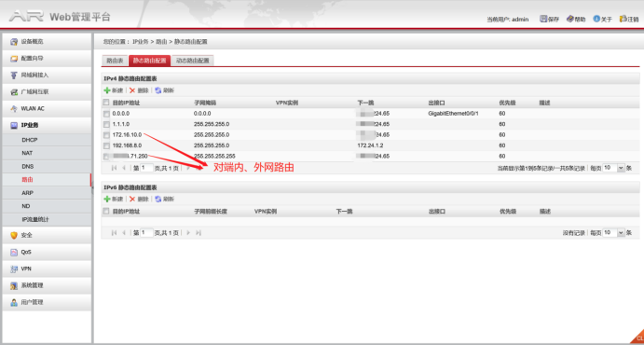This screenshot has height=345, width=644.
Task: Open 帮助 (help) from the top bar
Action: point(576,19)
